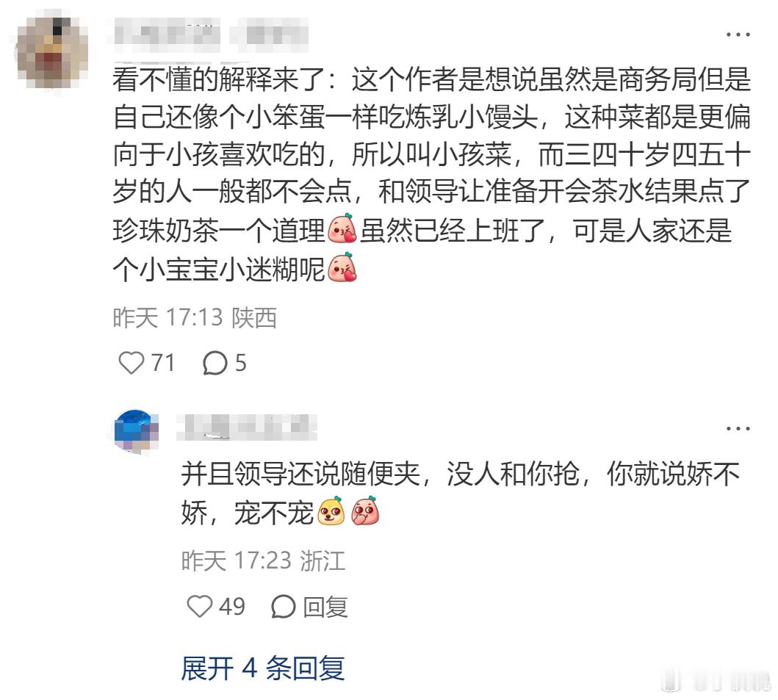Click the 71 like count number
This screenshot has height=700, width=778.
(x=163, y=363)
